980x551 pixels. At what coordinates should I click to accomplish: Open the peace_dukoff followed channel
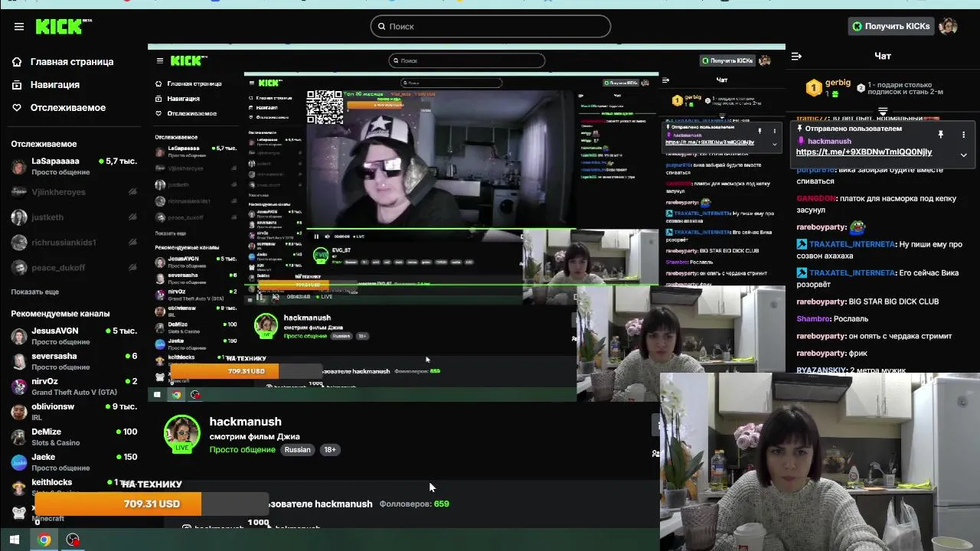click(x=74, y=267)
